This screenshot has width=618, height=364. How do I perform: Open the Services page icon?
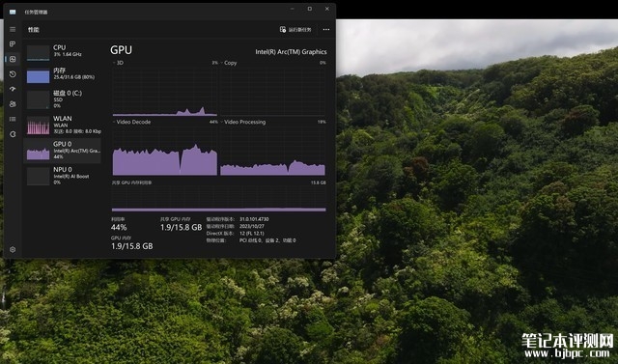pyautogui.click(x=13, y=134)
